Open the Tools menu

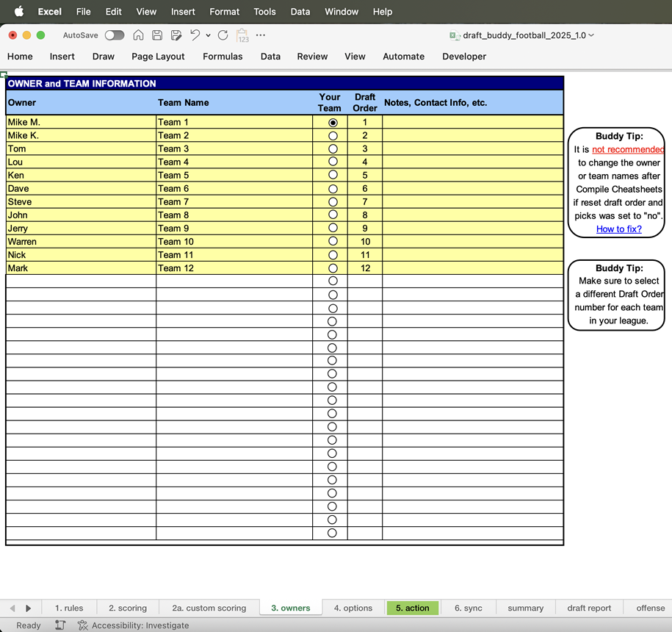click(x=264, y=12)
